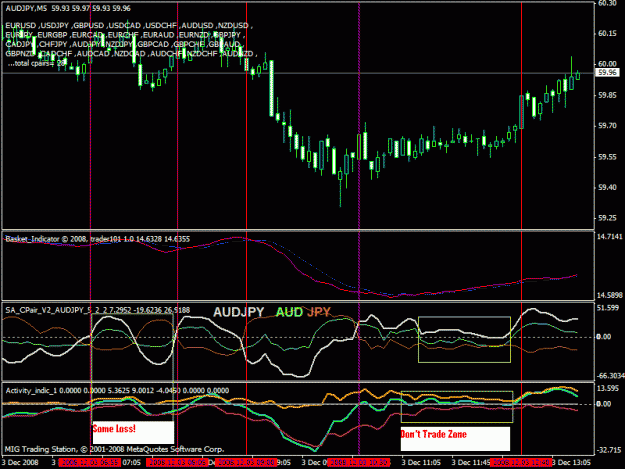This screenshot has height=469, width=625.
Task: Click the green AUD legend label
Action: coord(289,312)
